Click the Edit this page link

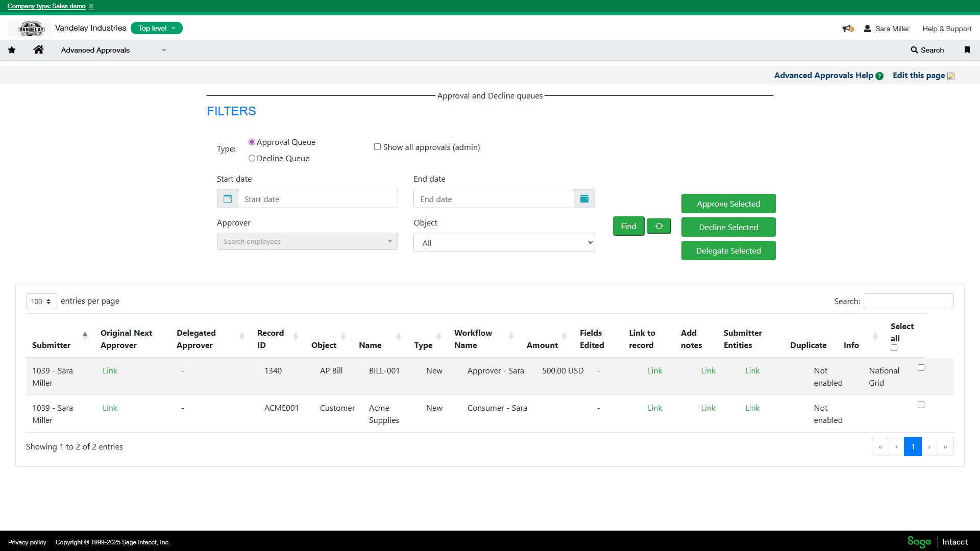[x=919, y=76]
